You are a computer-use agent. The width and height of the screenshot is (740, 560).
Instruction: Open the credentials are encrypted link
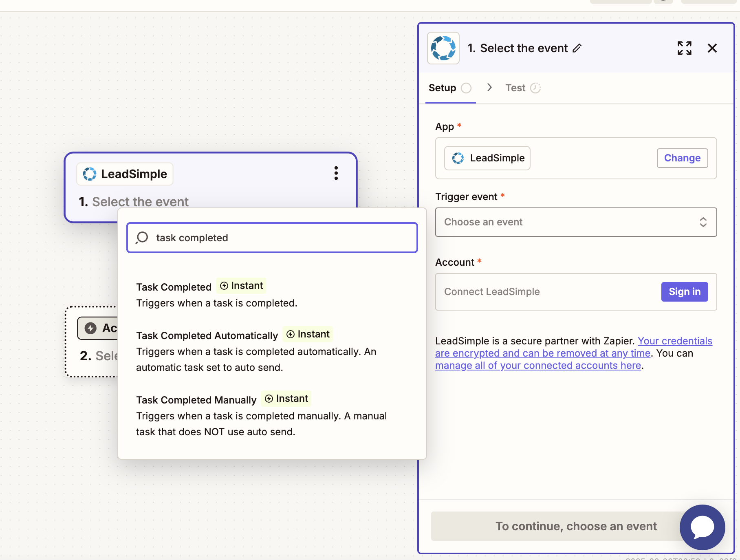tap(574, 347)
